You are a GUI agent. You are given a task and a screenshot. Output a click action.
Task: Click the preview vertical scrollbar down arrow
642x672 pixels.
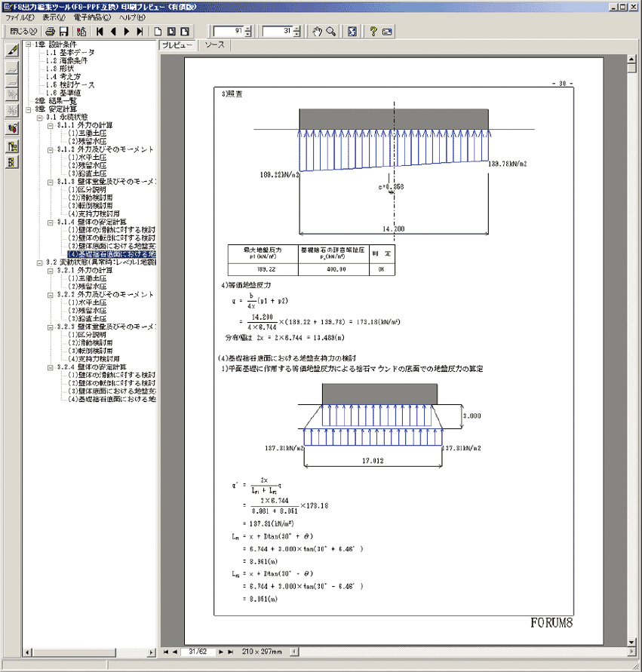(x=631, y=642)
